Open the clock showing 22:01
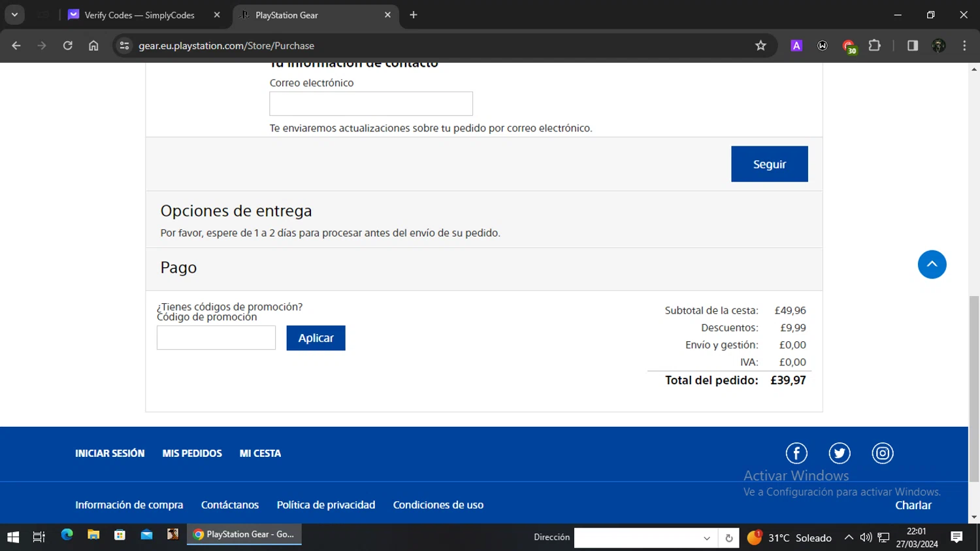This screenshot has height=551, width=980. 917,537
